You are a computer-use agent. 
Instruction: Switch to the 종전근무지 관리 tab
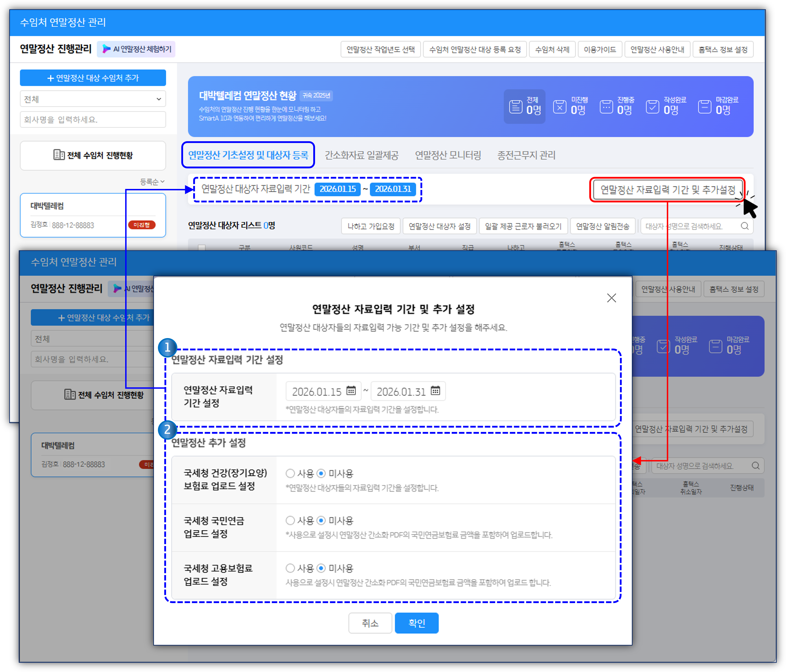tap(526, 155)
